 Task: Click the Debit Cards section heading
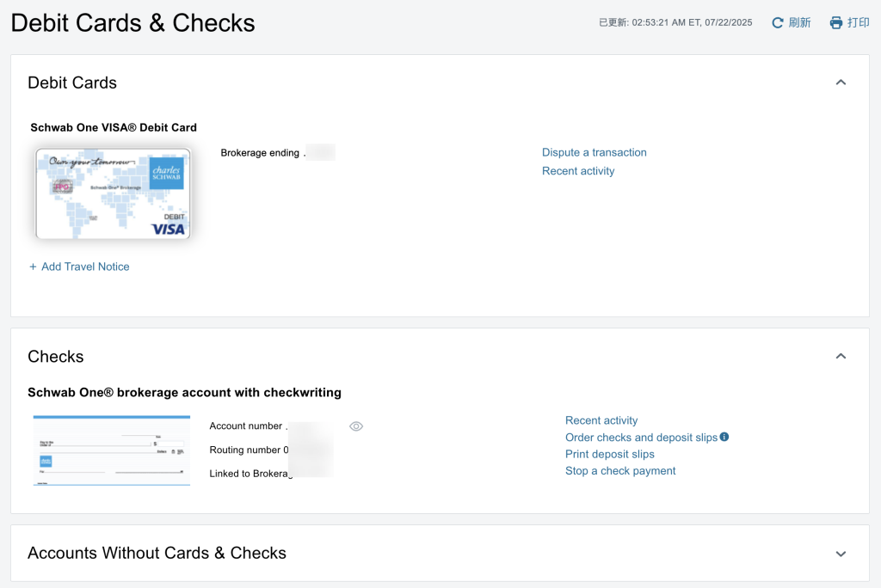click(x=72, y=83)
